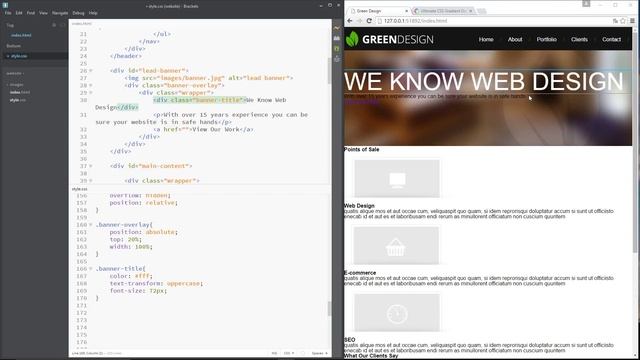Collapse code fold at HTML line 26
640x360 pixels.
click(91, 71)
